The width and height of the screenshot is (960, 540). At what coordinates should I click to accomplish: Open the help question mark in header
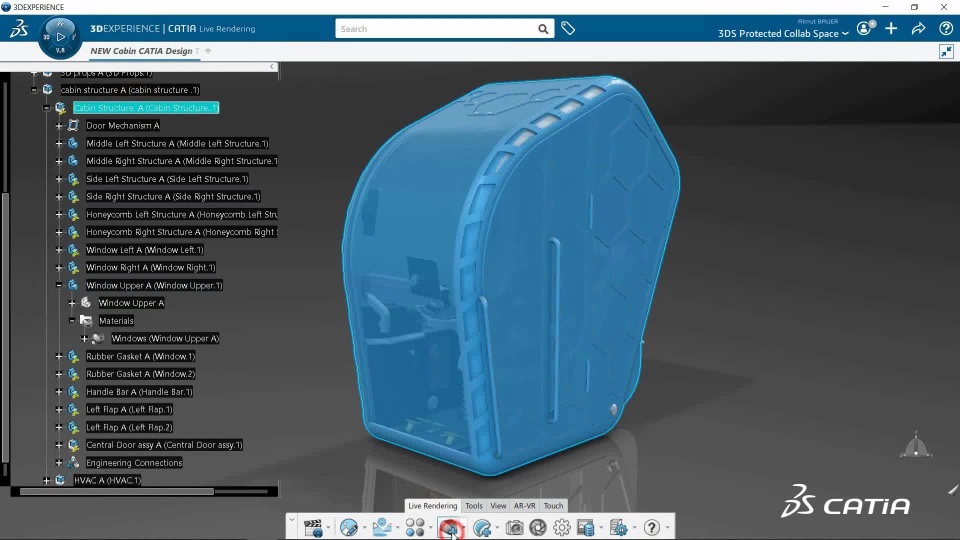(x=946, y=28)
